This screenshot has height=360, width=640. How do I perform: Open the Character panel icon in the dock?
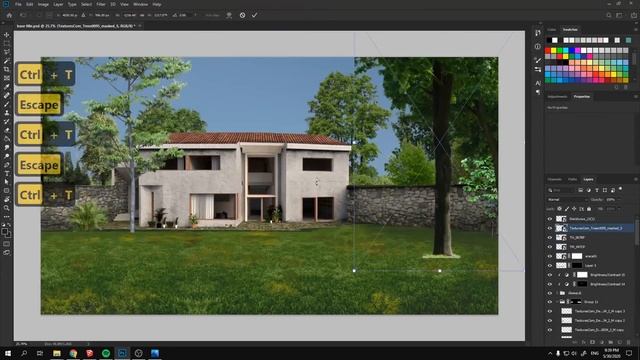[538, 83]
